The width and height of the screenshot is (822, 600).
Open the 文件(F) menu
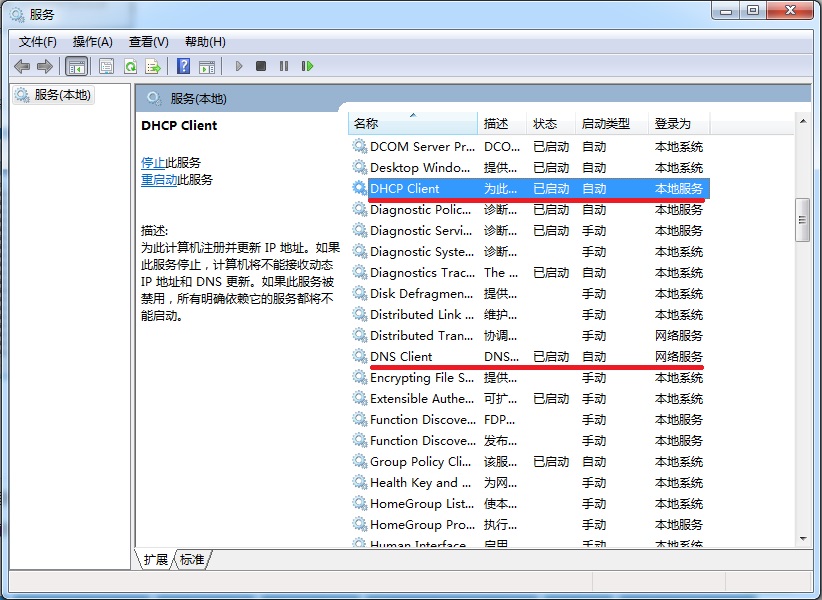pyautogui.click(x=38, y=42)
